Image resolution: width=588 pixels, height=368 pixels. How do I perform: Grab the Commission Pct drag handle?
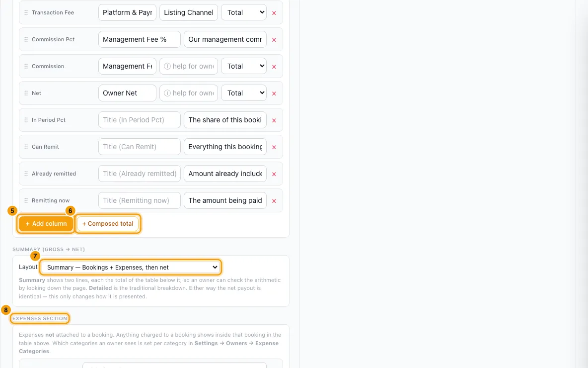(x=26, y=39)
